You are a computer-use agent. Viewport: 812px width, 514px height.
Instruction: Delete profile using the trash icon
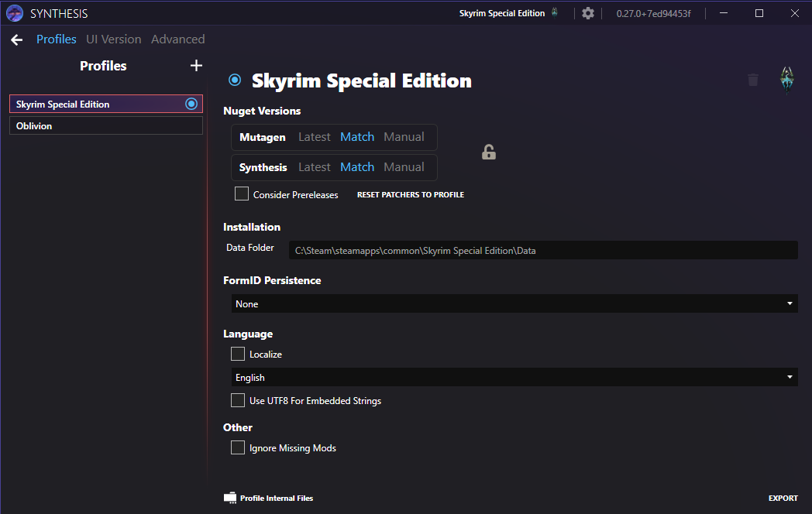coord(753,80)
